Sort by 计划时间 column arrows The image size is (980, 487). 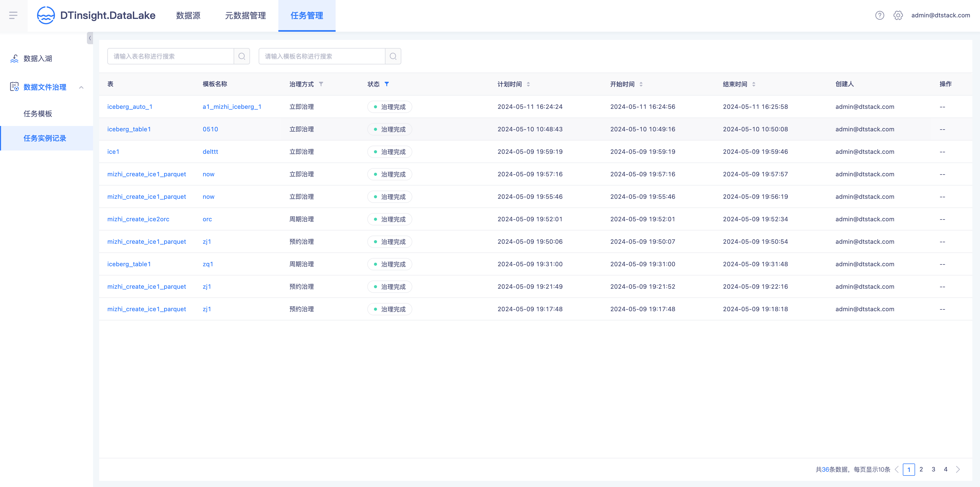pyautogui.click(x=528, y=84)
